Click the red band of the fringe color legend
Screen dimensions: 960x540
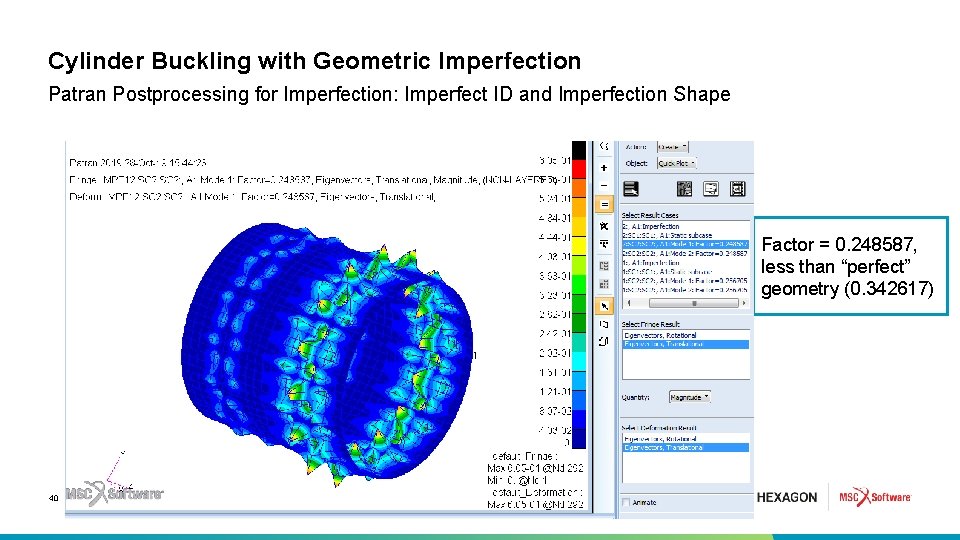[x=579, y=169]
